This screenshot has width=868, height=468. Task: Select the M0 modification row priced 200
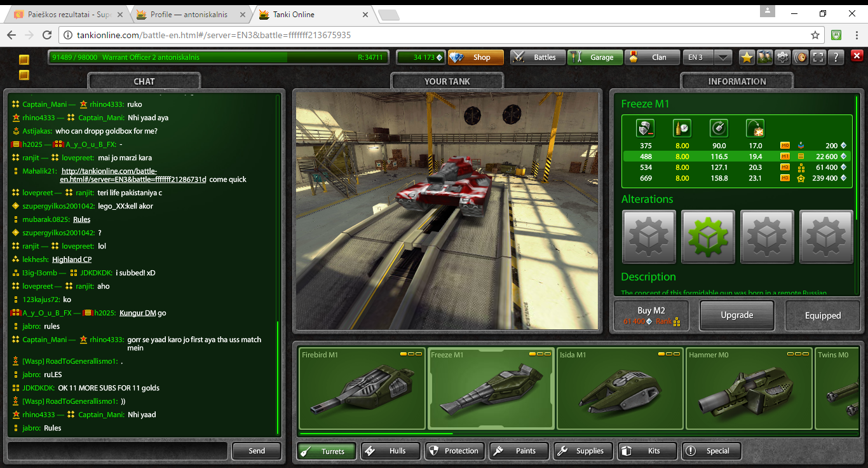point(737,146)
